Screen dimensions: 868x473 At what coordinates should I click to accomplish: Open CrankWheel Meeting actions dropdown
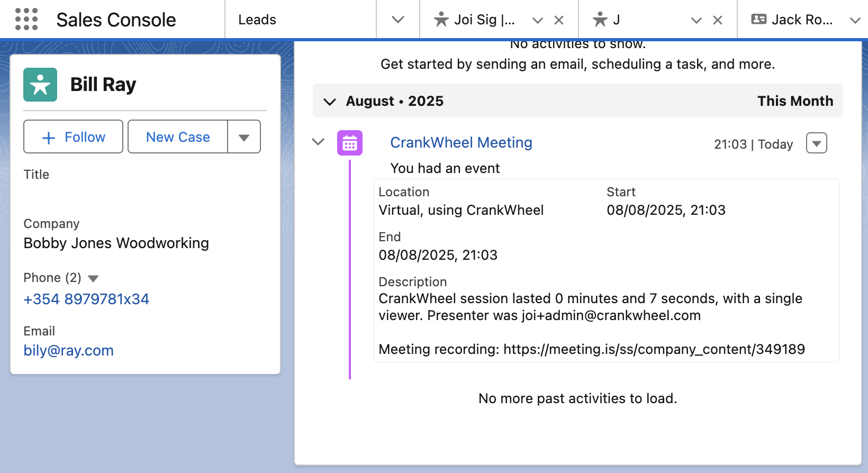coord(816,143)
